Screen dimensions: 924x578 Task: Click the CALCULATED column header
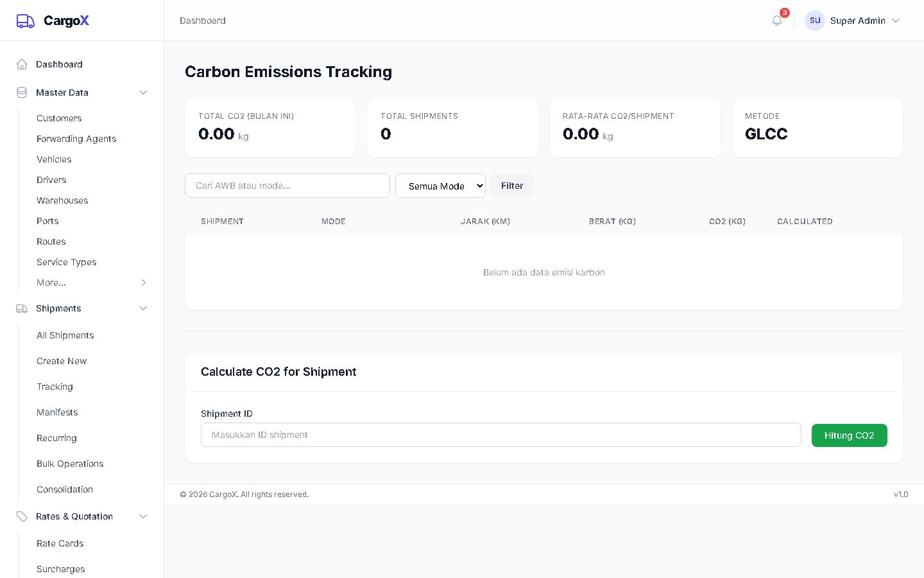click(x=805, y=222)
